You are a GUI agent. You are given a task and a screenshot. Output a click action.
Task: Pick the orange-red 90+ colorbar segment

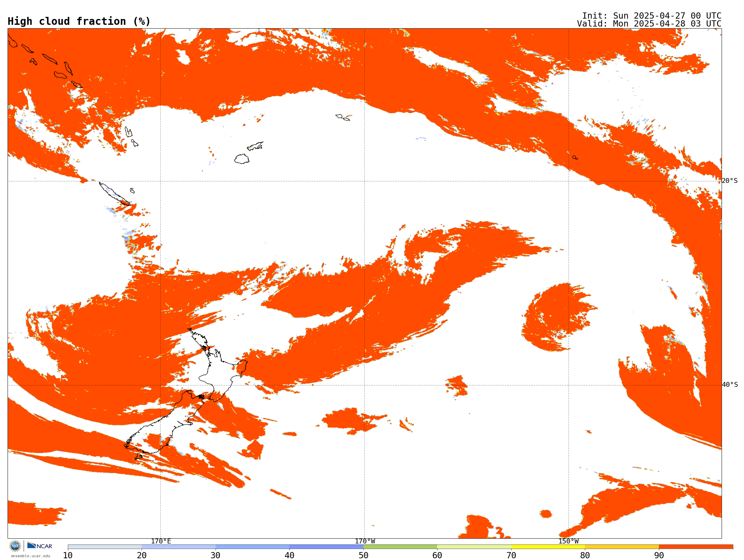tap(696, 547)
